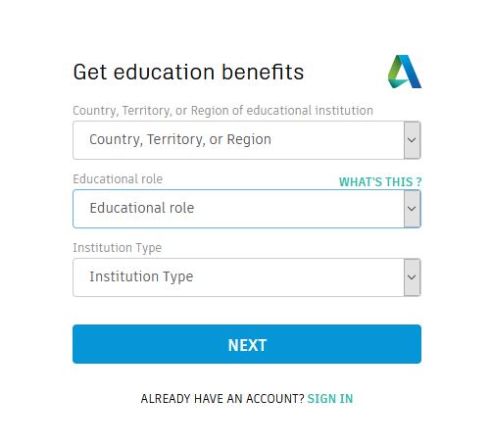Image resolution: width=491 pixels, height=448 pixels.
Task: Follow the SIGN IN link
Action: point(330,399)
